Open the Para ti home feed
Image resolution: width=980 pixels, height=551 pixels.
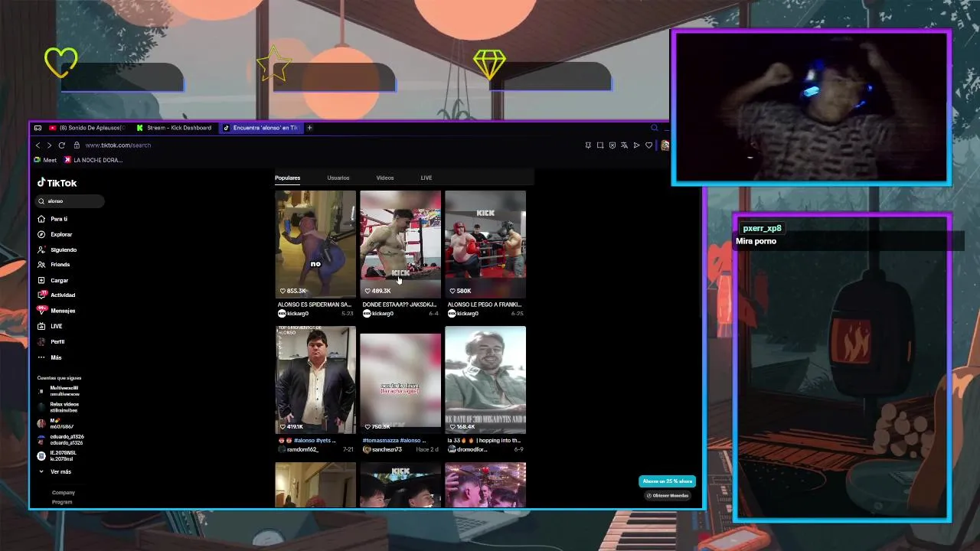(53, 219)
